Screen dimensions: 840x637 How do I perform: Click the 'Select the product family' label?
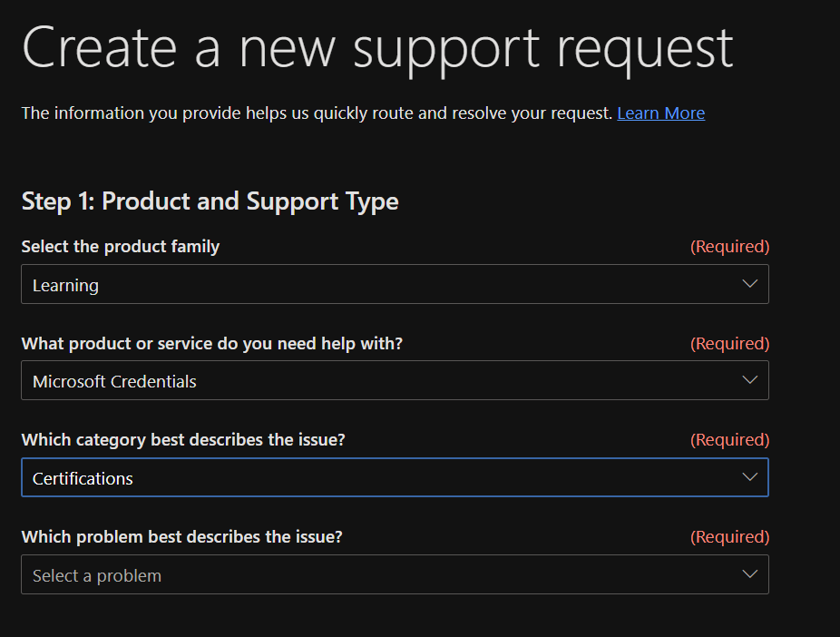[121, 247]
